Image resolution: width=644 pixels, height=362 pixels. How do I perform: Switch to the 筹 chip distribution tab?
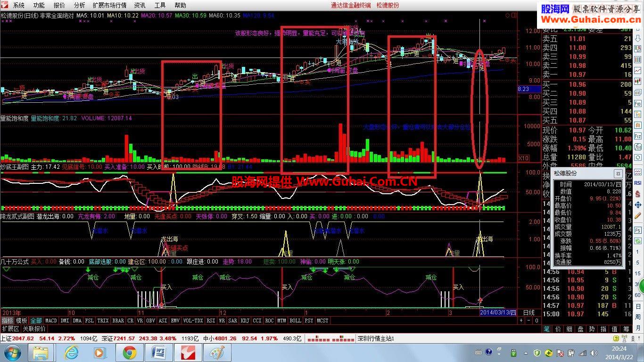point(627,329)
